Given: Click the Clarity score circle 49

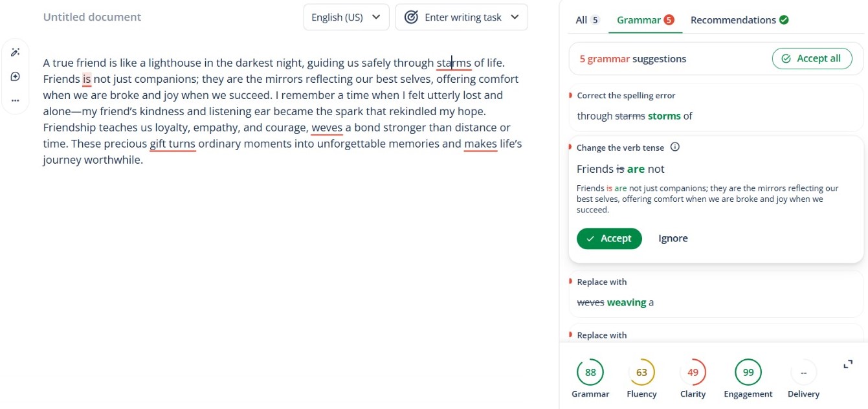Looking at the screenshot, I should tap(693, 372).
